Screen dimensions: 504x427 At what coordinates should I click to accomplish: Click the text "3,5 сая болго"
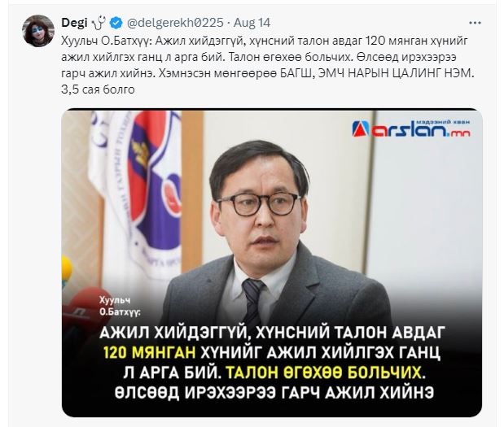[98, 89]
